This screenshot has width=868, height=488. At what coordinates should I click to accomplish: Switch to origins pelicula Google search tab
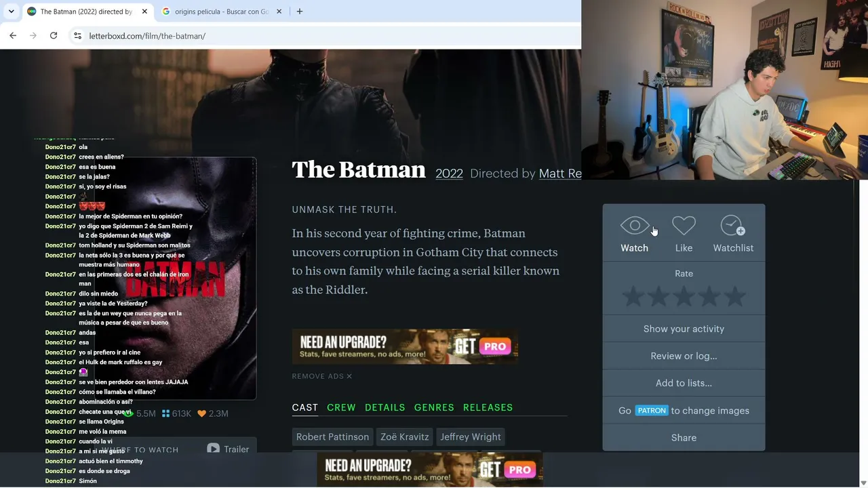[x=221, y=12]
